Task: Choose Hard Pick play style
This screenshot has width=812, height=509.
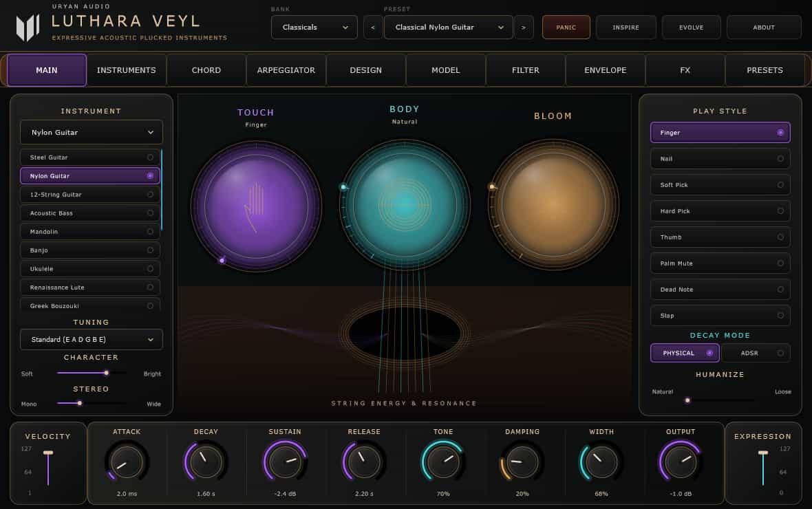Action: coord(720,211)
